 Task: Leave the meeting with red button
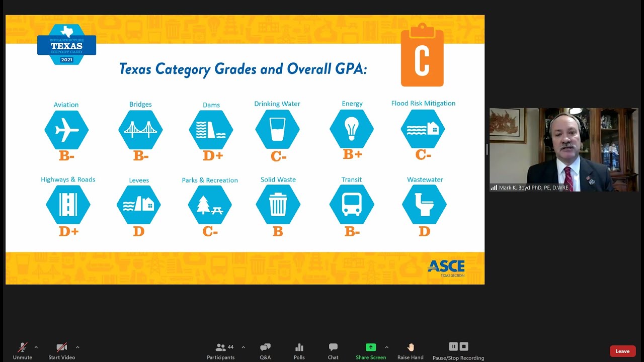(x=622, y=351)
